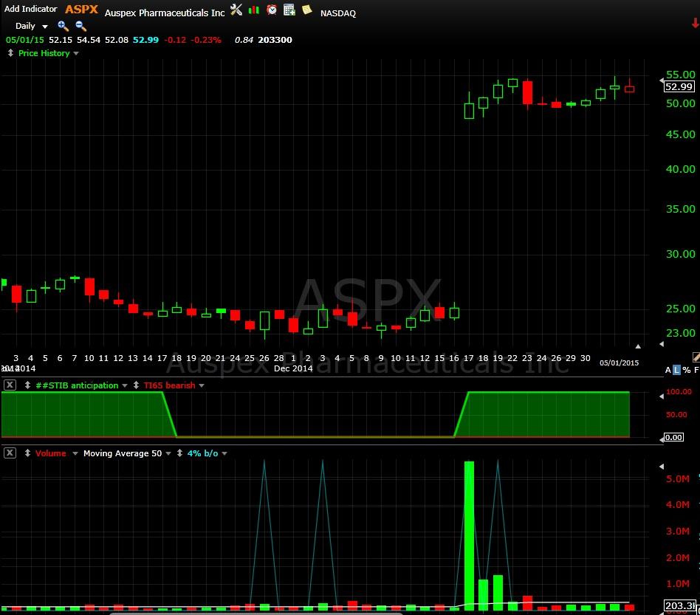
Task: Click the pencil drawing tools icon at the right edge
Action: tap(696, 357)
